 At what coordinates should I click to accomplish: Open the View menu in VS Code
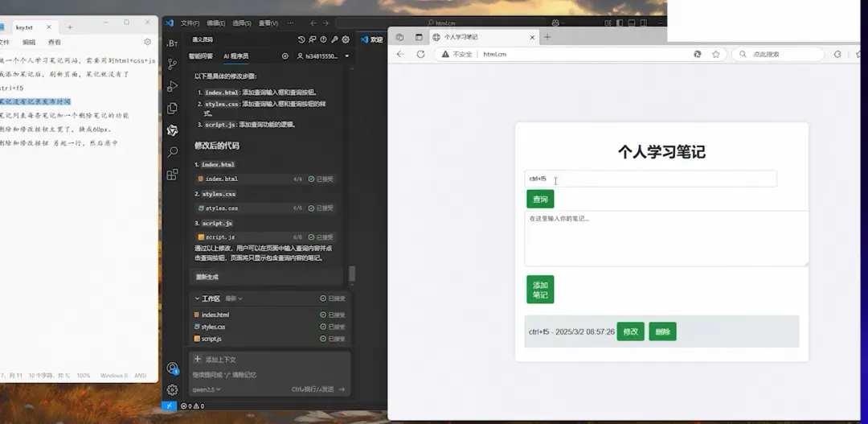coord(268,23)
